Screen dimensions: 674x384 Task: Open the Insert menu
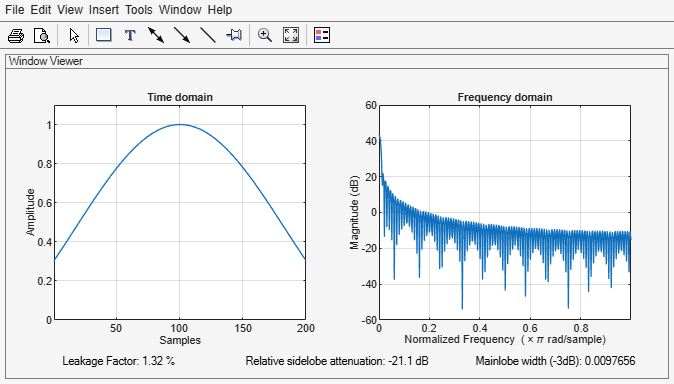tap(104, 9)
